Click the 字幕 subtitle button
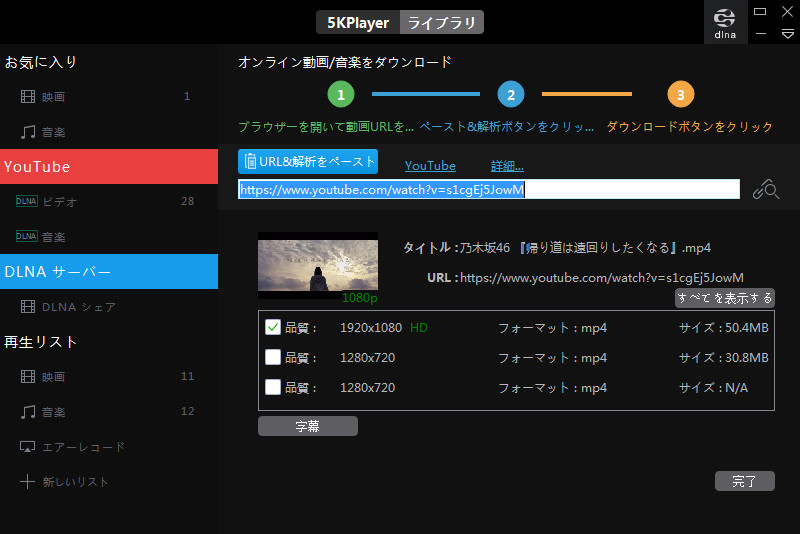This screenshot has height=534, width=800. [308, 426]
